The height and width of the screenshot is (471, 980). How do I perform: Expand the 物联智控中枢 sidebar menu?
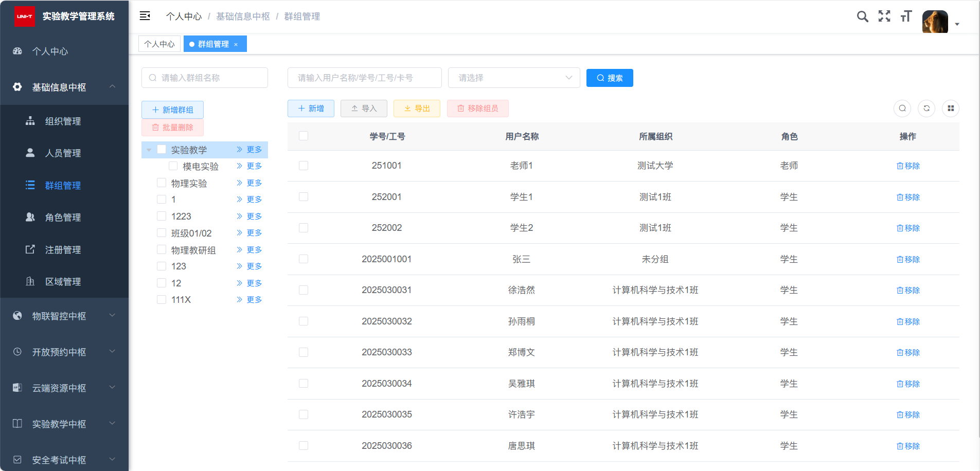[x=64, y=316]
